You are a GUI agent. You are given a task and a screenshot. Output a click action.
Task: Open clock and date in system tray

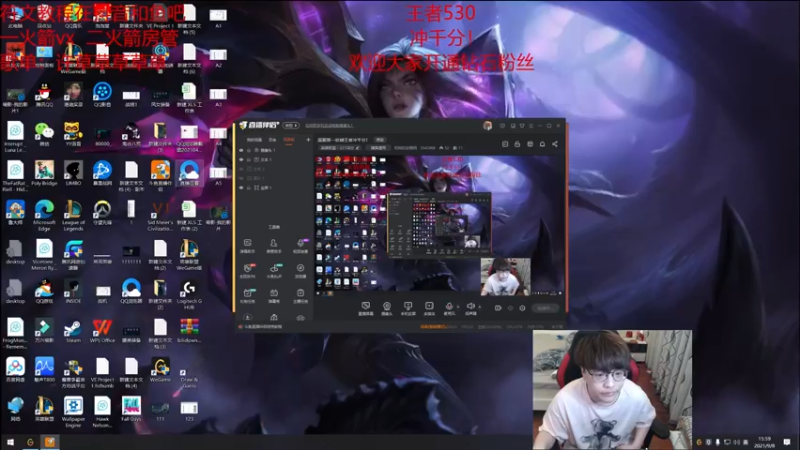pos(765,442)
